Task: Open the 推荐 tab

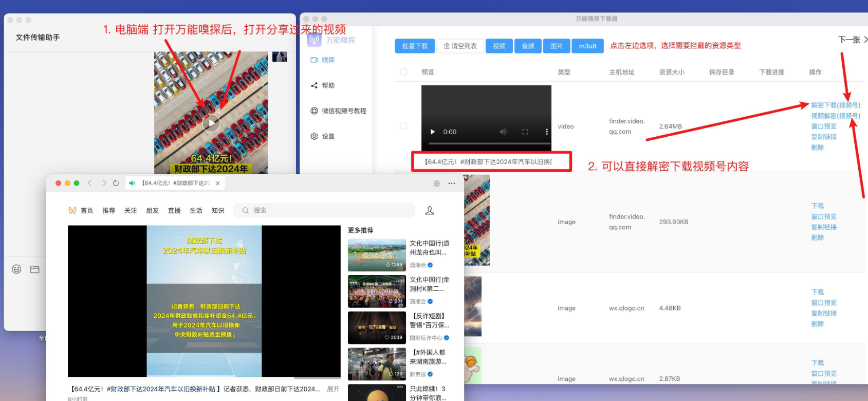Action: point(108,211)
